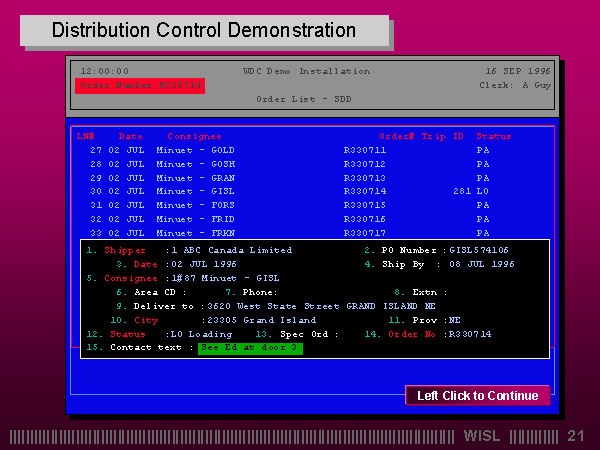
Task: Click the LN# column header
Action: click(x=85, y=136)
